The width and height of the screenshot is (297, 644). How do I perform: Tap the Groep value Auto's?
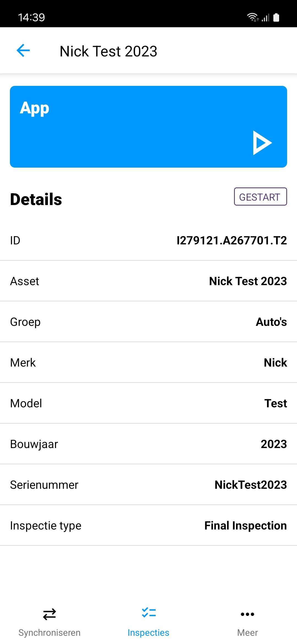click(x=271, y=322)
